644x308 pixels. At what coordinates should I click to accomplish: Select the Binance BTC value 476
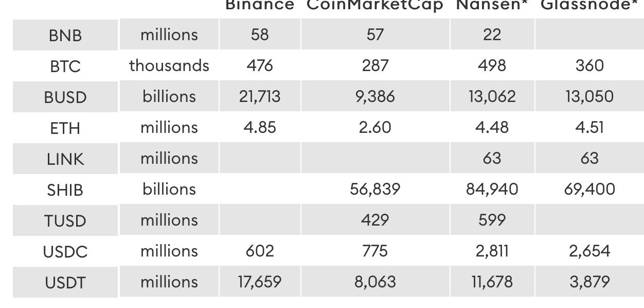(260, 65)
